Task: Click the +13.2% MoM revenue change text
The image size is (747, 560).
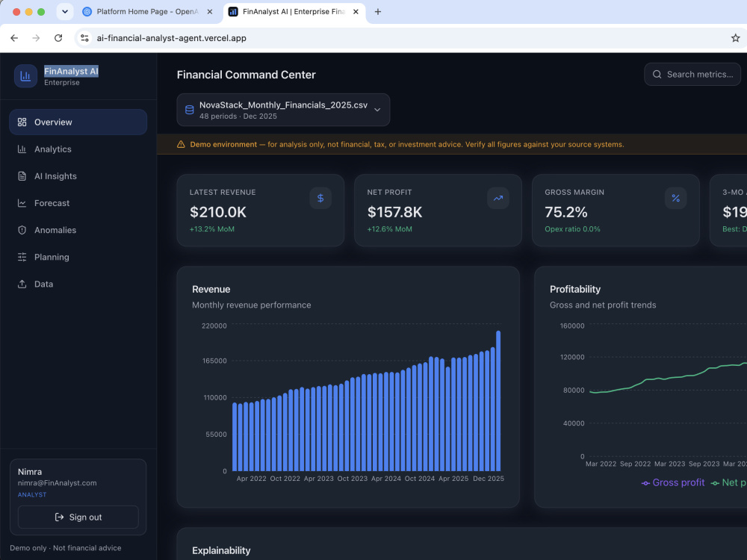Action: [212, 229]
